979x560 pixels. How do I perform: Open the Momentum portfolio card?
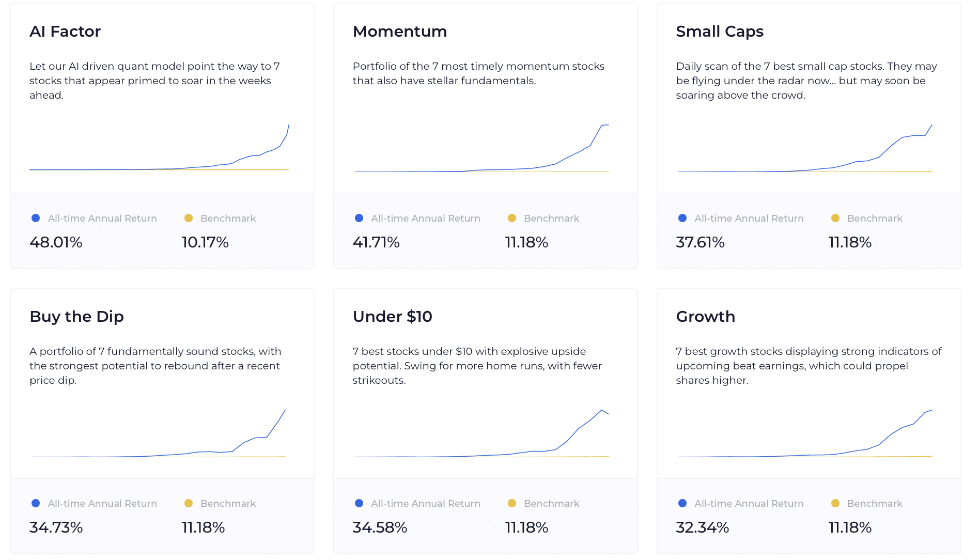click(x=399, y=31)
